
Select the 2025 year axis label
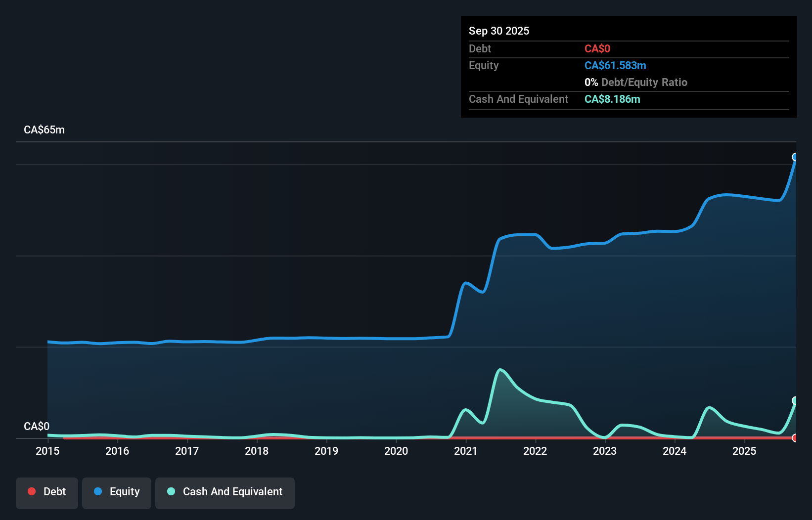tap(745, 451)
